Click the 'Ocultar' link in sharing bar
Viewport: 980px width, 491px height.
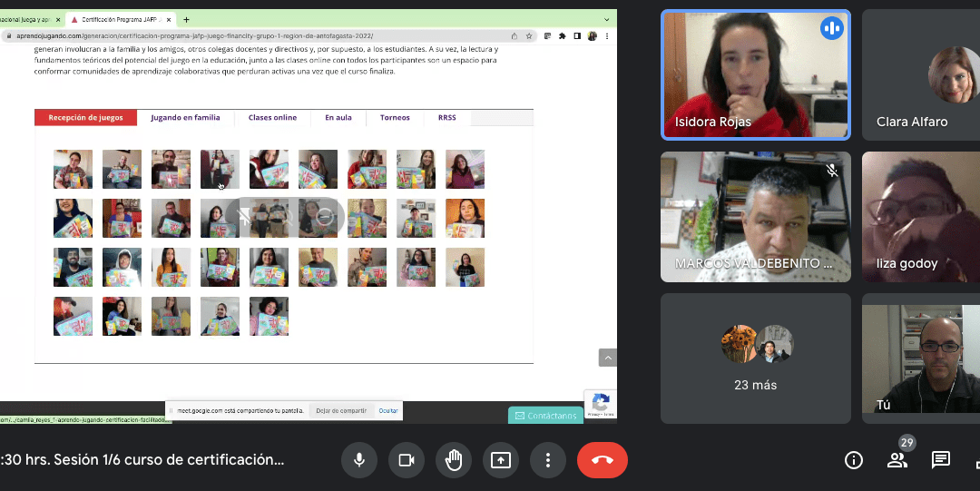tap(388, 411)
